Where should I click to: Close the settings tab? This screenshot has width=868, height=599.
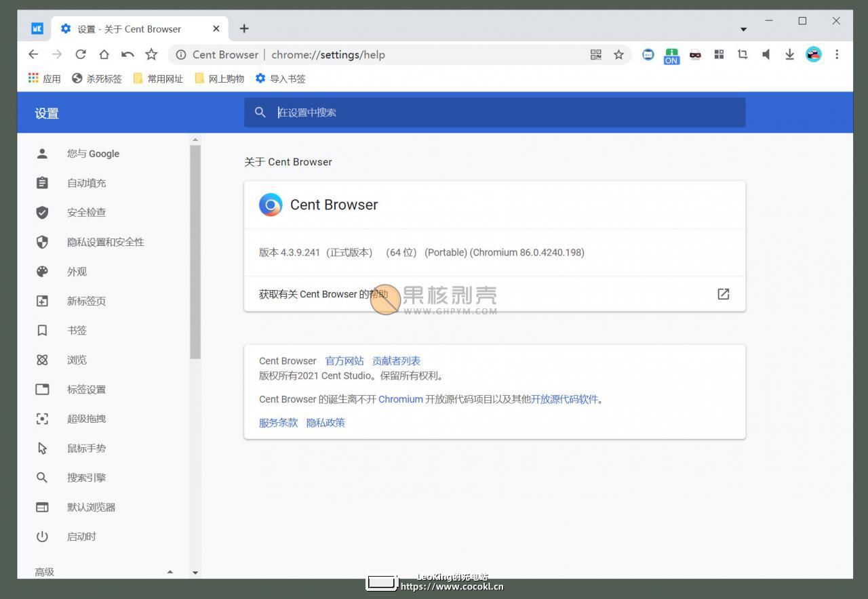(x=216, y=28)
